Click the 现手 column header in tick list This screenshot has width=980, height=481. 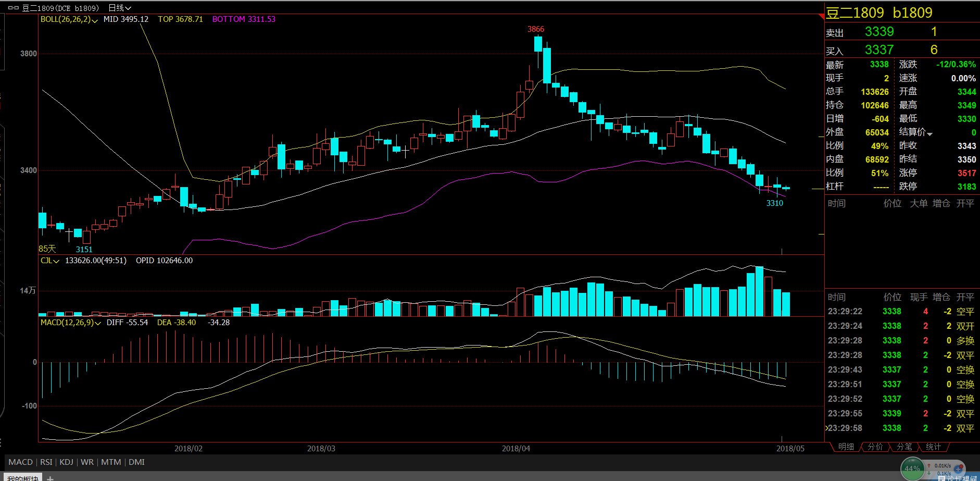(x=919, y=297)
